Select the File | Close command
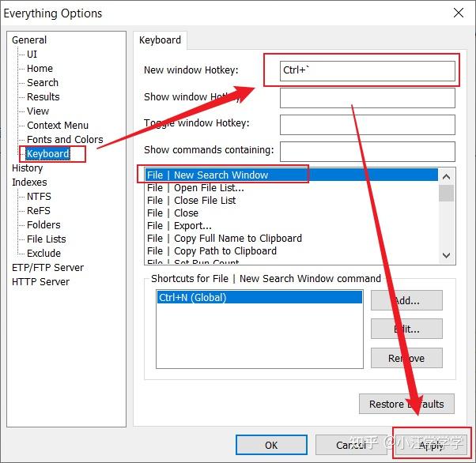Screen dimensions: 476x463 click(292, 213)
